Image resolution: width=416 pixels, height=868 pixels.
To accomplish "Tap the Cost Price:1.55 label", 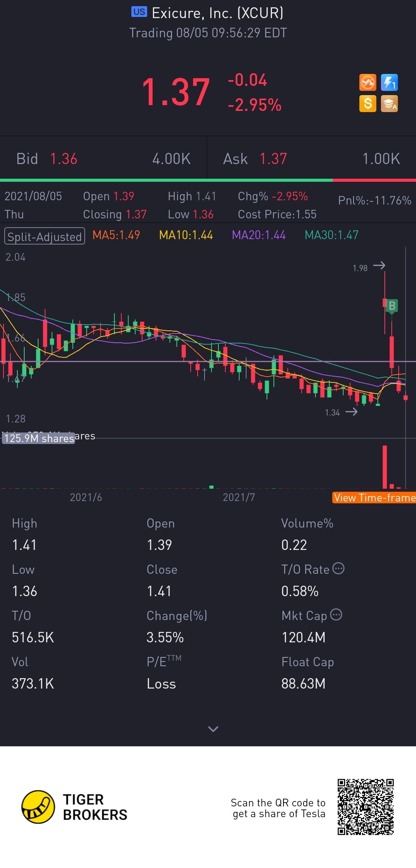I will (x=277, y=214).
